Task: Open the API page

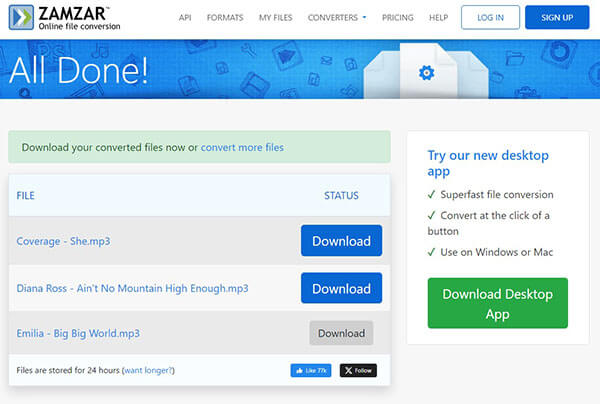Action: pyautogui.click(x=185, y=18)
